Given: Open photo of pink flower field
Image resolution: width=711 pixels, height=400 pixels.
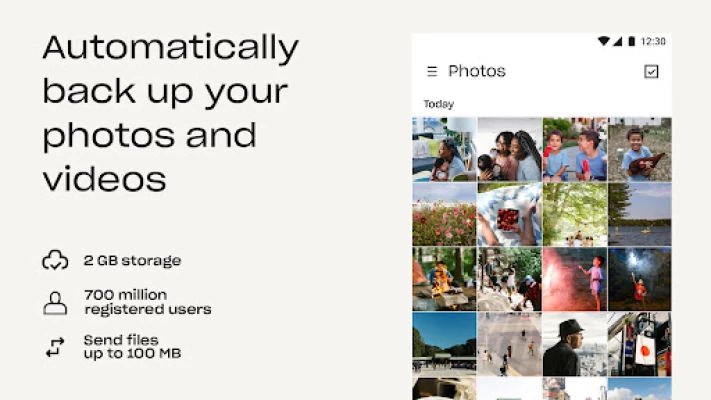Looking at the screenshot, I should click(x=444, y=215).
